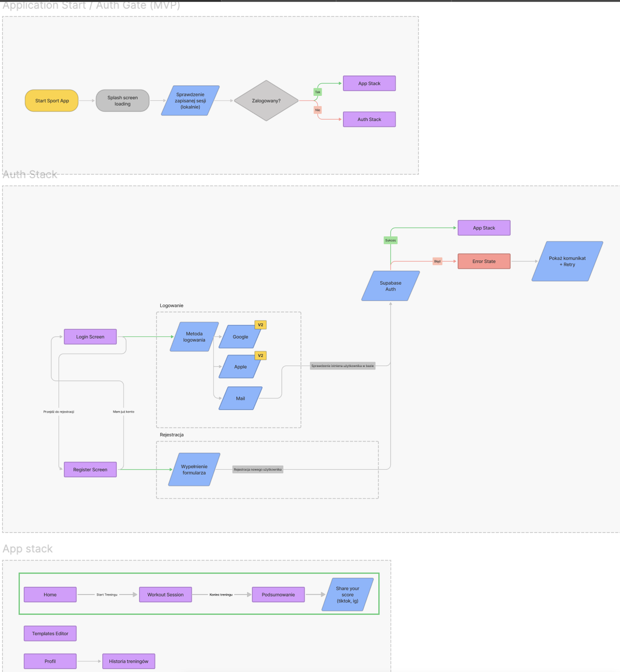Click the Metoda logowania shape

coord(194,337)
